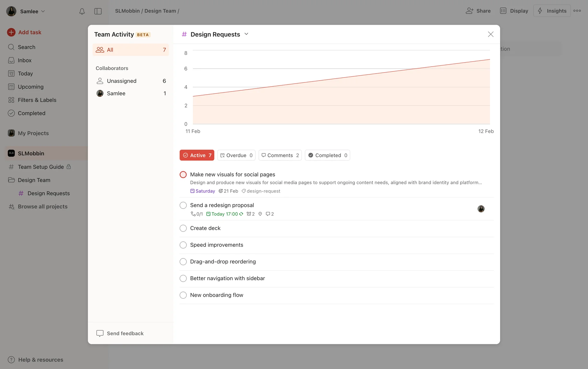Mark New onboarding flow as complete
This screenshot has height=369, width=588.
click(183, 295)
